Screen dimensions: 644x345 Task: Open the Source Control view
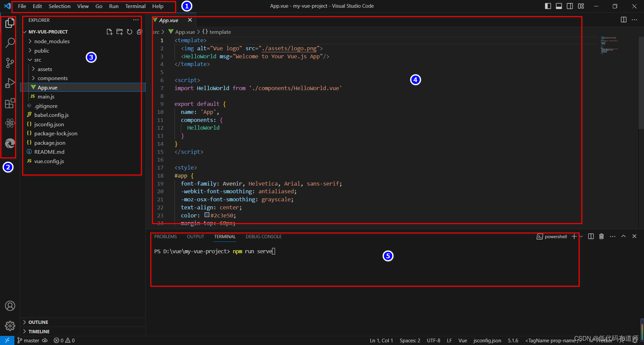pyautogui.click(x=10, y=63)
